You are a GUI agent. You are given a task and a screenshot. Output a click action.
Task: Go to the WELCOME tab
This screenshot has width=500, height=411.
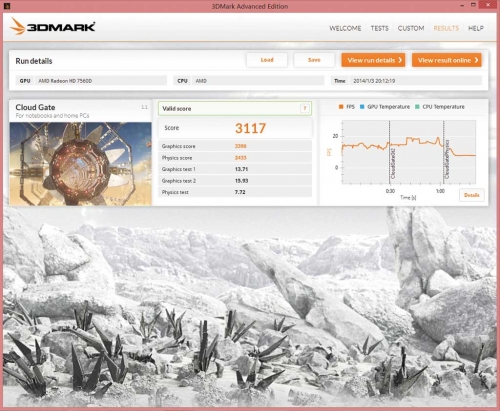tap(345, 28)
